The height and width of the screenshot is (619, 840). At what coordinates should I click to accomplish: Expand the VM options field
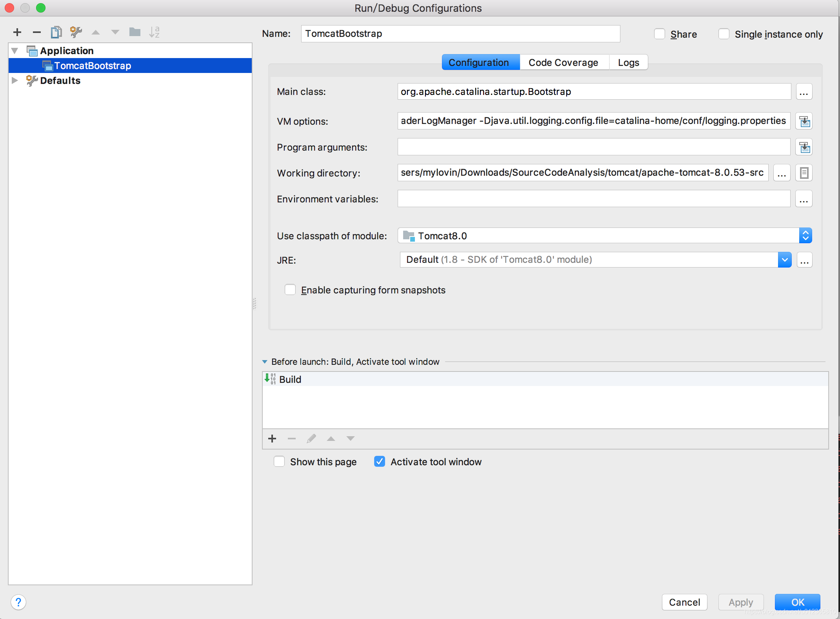(804, 121)
